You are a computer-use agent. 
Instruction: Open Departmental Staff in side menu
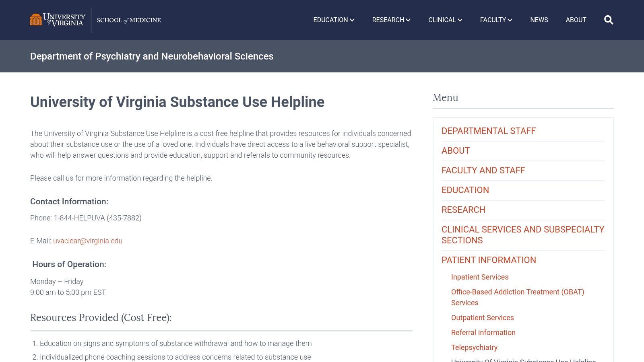pos(489,131)
